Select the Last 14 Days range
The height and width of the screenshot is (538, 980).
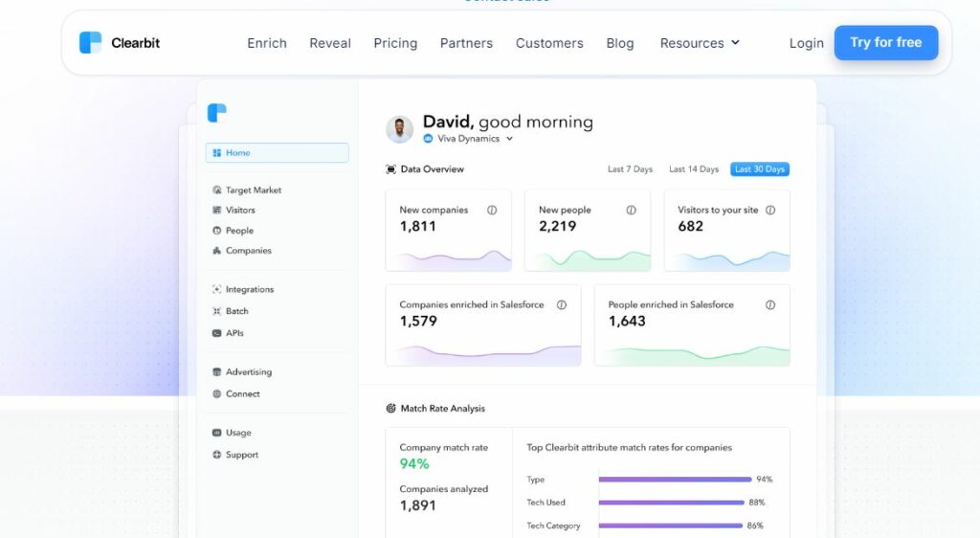[x=694, y=169]
